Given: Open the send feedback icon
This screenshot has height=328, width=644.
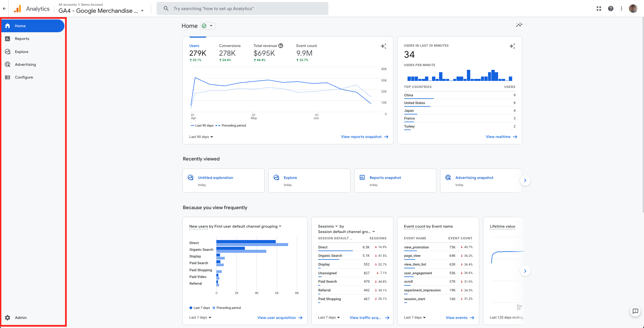Looking at the screenshot, I should pos(635,311).
